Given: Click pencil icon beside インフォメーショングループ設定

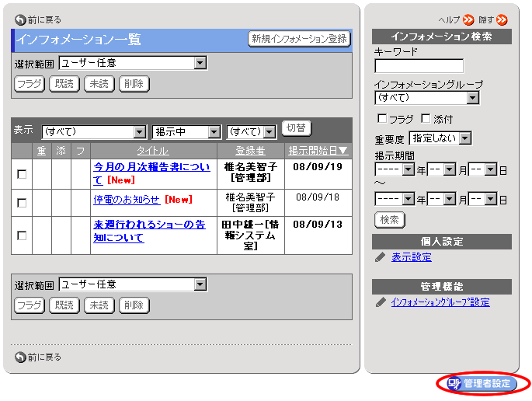Looking at the screenshot, I should click(x=381, y=302).
